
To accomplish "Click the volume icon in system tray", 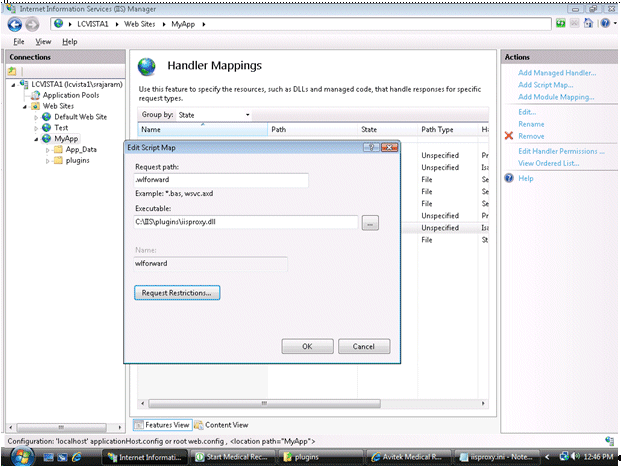I will coord(575,457).
